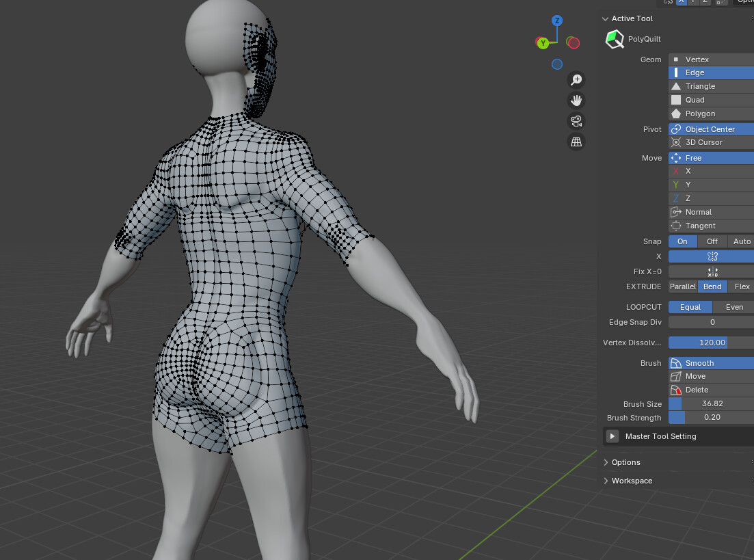Choose Free move mode
Image resolution: width=754 pixels, height=560 pixels.
711,158
